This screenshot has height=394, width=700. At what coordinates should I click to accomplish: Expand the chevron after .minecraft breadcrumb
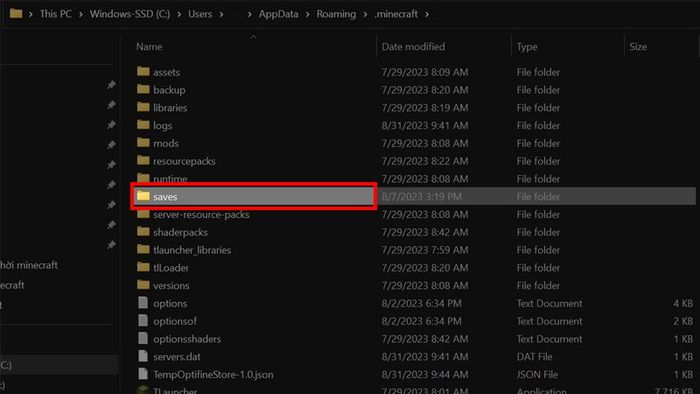pyautogui.click(x=427, y=14)
